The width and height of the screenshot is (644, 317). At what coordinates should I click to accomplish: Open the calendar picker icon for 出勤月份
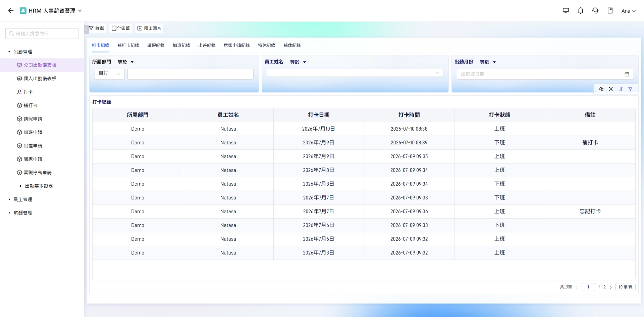pos(627,74)
